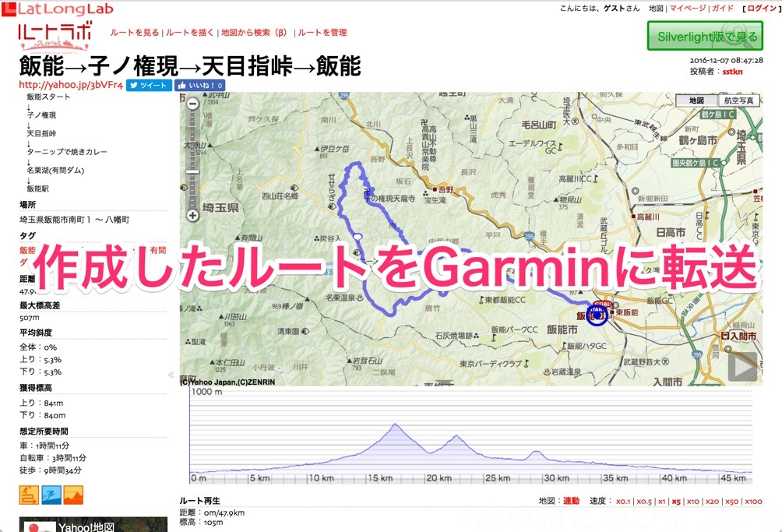
Task: Switch map to 航空写真 aerial view
Action: tap(738, 100)
